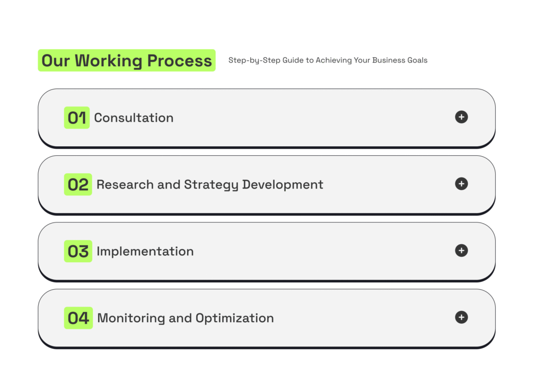Click the Consultation step title
Viewport: 543px width, 392px height.
click(x=134, y=118)
